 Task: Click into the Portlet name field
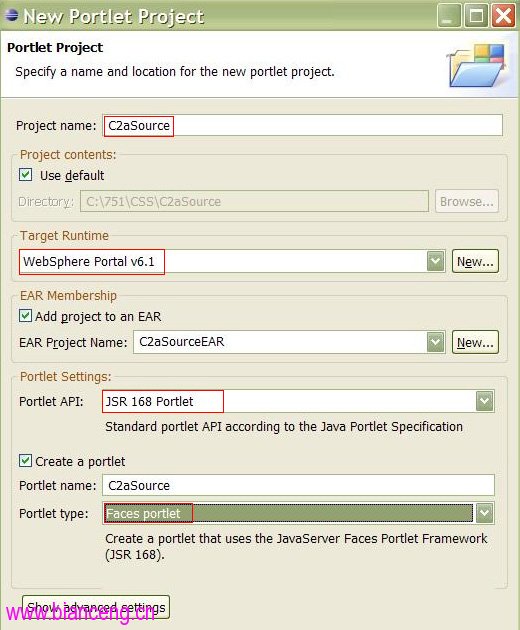click(x=298, y=485)
